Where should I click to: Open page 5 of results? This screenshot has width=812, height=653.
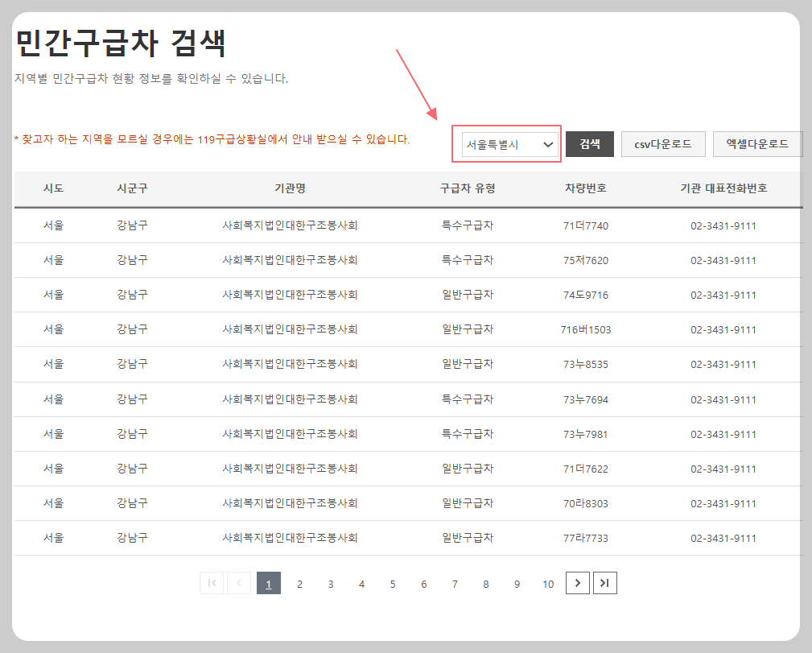tap(393, 584)
